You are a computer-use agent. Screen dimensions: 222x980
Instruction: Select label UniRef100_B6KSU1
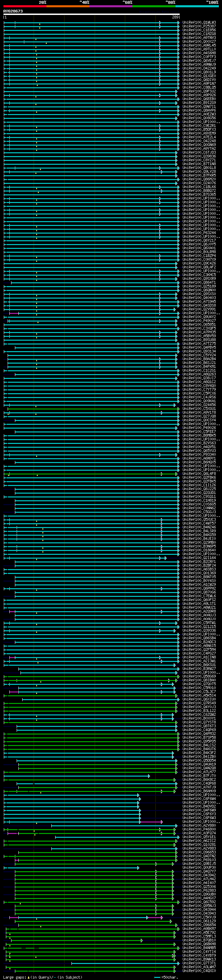(x=199, y=665)
